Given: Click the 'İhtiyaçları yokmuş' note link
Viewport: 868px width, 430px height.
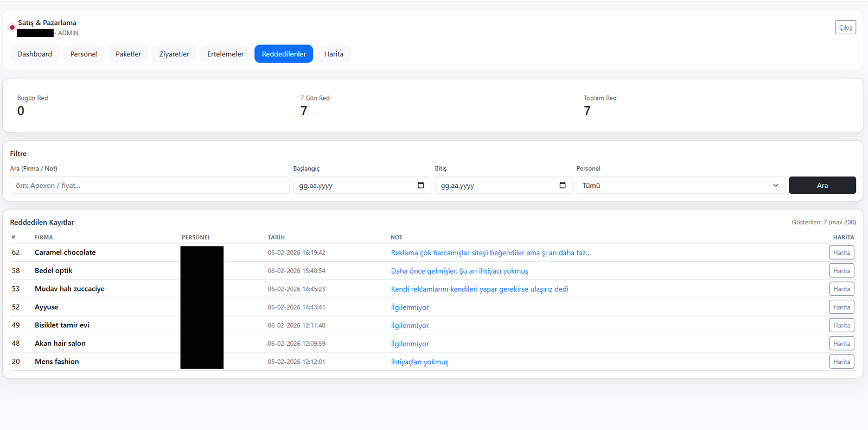Looking at the screenshot, I should [x=419, y=362].
